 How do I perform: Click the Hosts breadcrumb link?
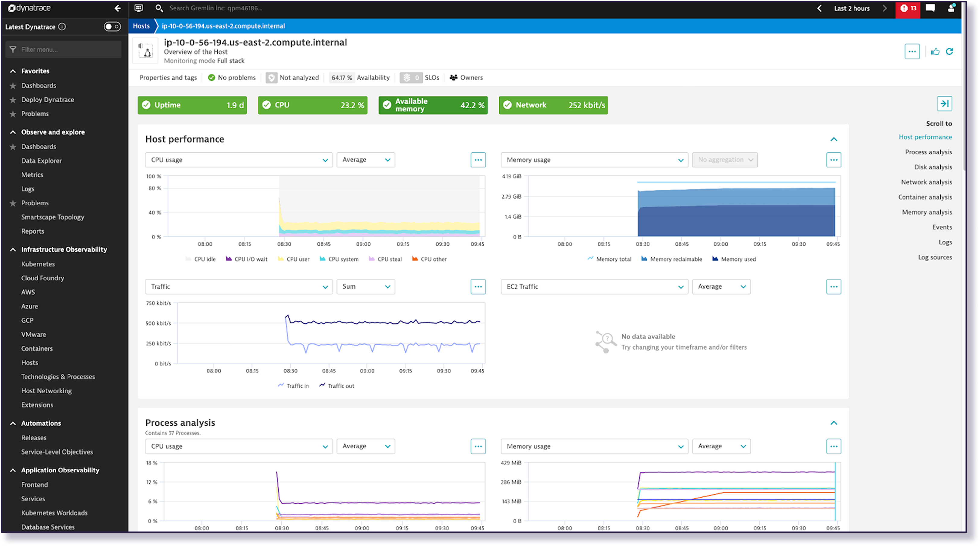pyautogui.click(x=141, y=26)
